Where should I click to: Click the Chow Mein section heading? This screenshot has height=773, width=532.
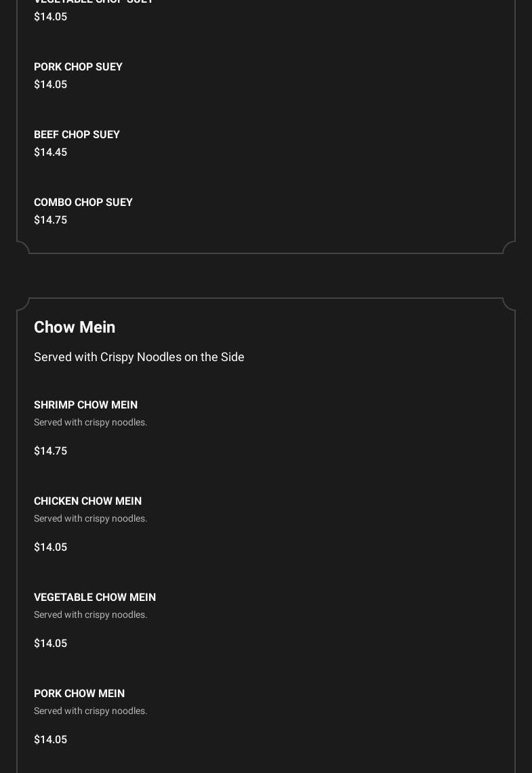[x=75, y=327]
